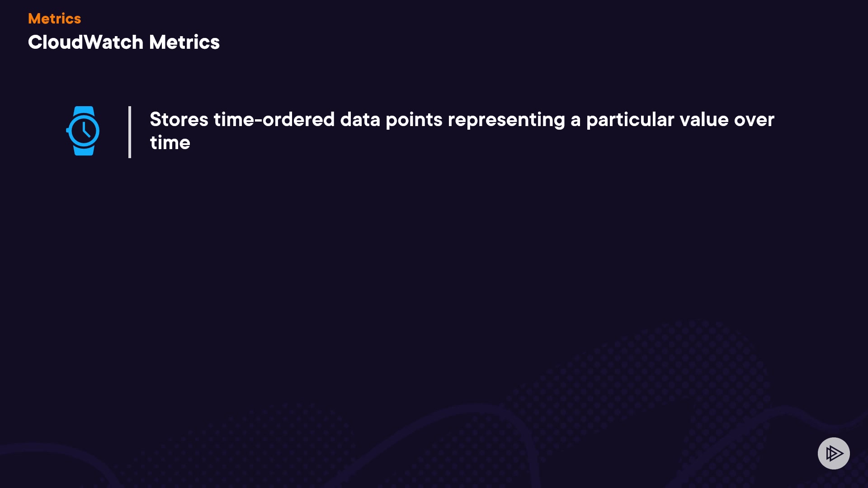The width and height of the screenshot is (868, 488).
Task: Click the word particular
Action: pyautogui.click(x=630, y=120)
